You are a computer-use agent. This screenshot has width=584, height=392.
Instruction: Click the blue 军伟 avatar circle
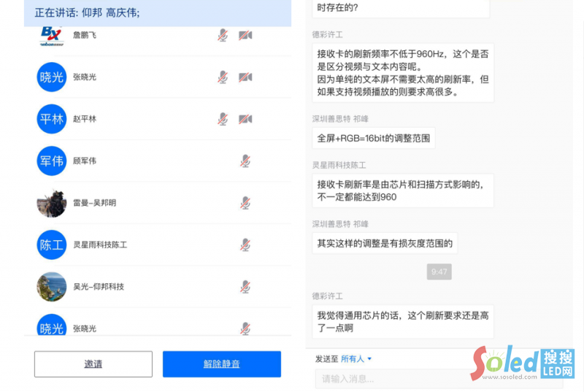coord(52,161)
